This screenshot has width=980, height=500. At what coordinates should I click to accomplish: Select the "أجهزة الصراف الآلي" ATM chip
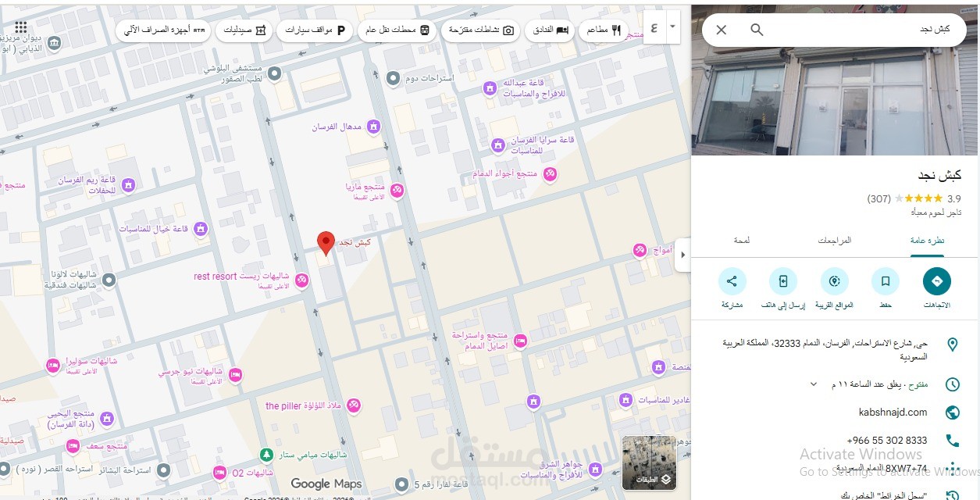[164, 30]
